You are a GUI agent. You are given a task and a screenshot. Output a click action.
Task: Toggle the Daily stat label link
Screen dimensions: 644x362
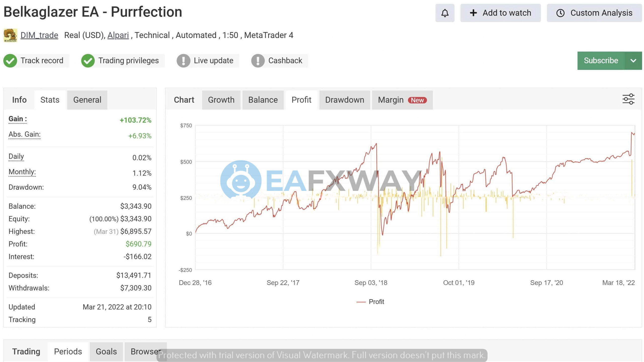point(16,156)
